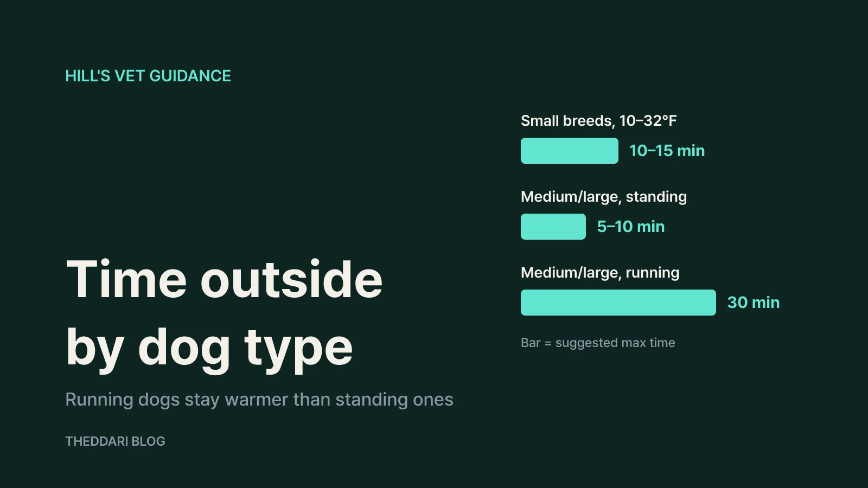Image resolution: width=868 pixels, height=488 pixels.
Task: Click the HILL'S VET GUIDANCE heading
Action: 148,76
